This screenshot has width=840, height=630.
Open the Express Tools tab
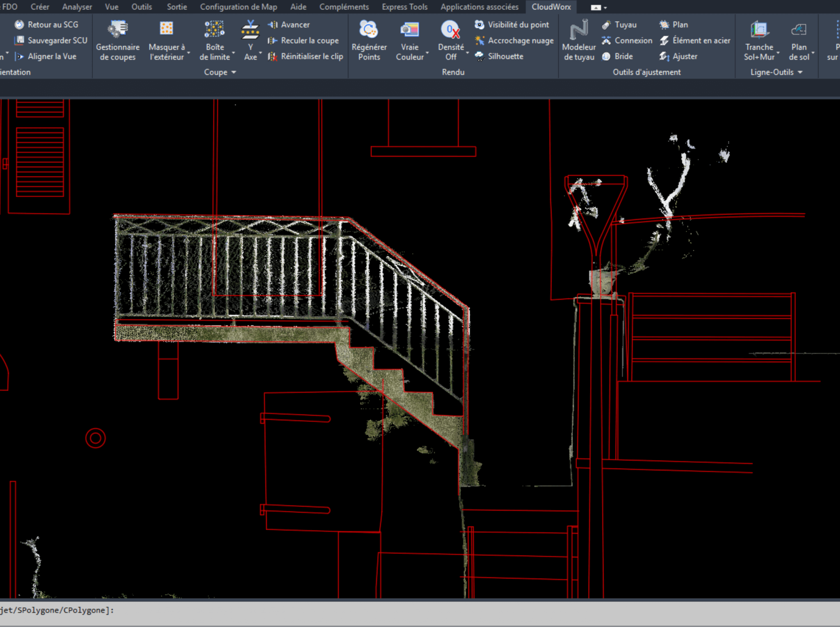point(404,7)
